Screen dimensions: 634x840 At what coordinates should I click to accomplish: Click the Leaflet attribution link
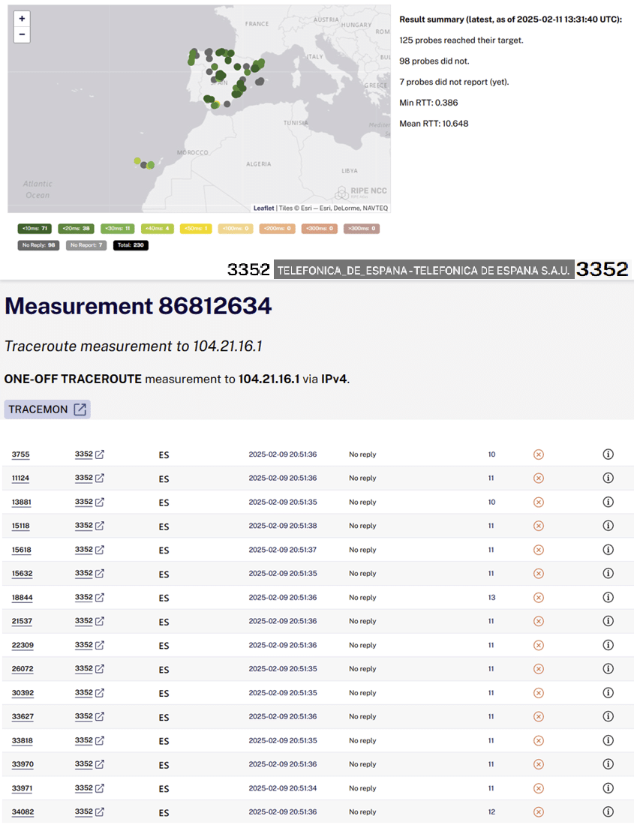[x=263, y=208]
